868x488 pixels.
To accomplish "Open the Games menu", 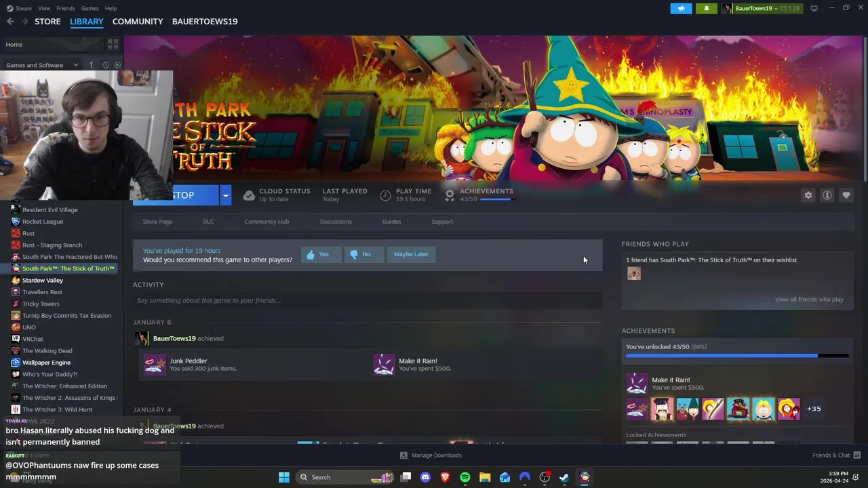I will click(x=90, y=8).
